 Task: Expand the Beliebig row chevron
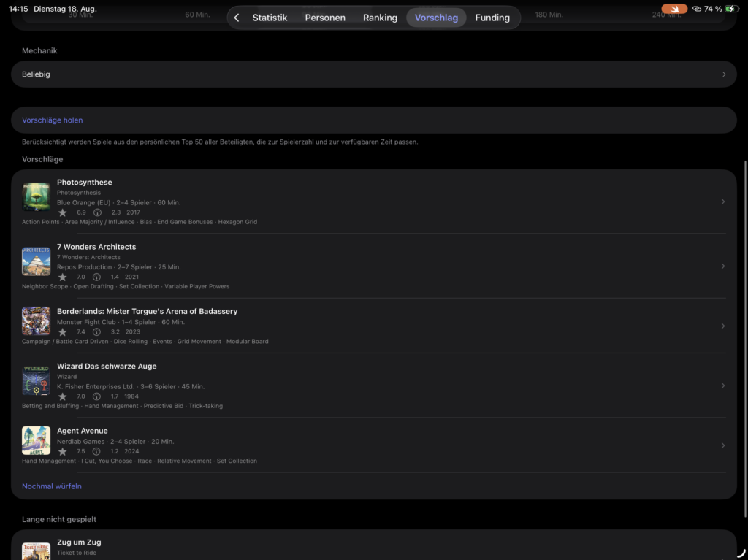click(x=724, y=74)
